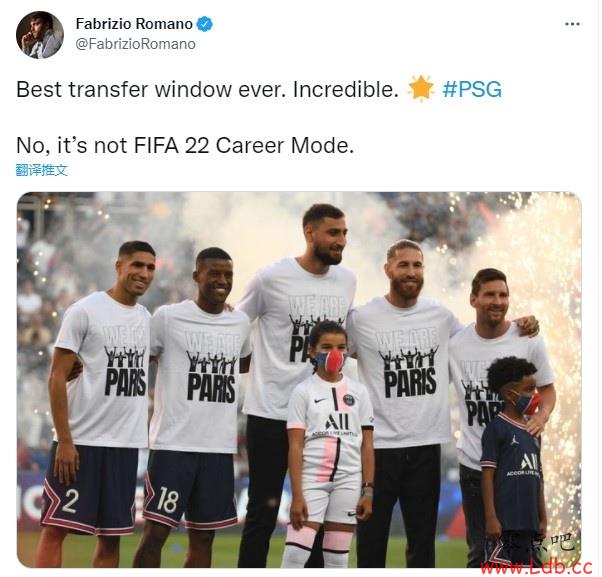Click the 翻译推文 translate tweet link
This screenshot has width=602, height=577.
pos(41,170)
